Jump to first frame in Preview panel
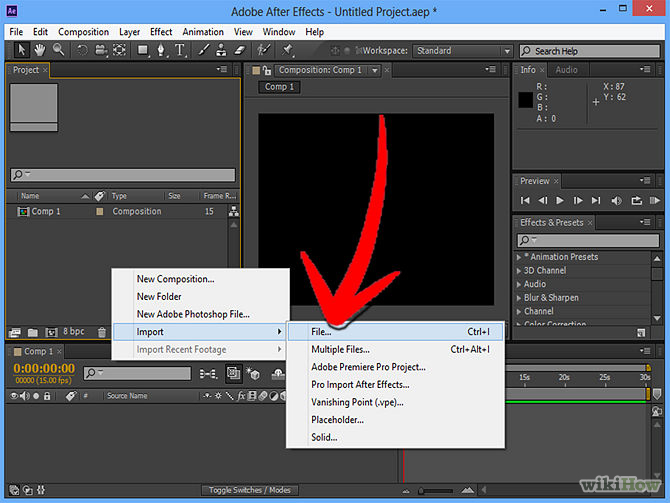670x503 pixels. pyautogui.click(x=525, y=200)
